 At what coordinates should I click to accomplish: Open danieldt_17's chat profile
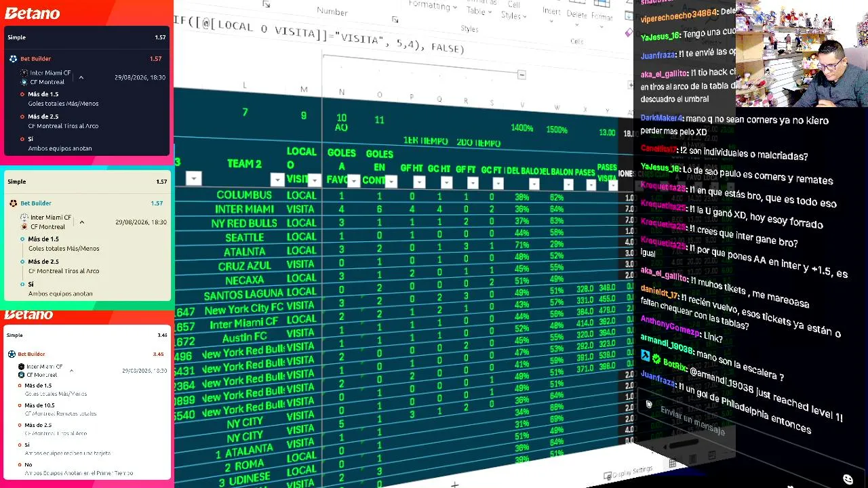[x=659, y=292]
